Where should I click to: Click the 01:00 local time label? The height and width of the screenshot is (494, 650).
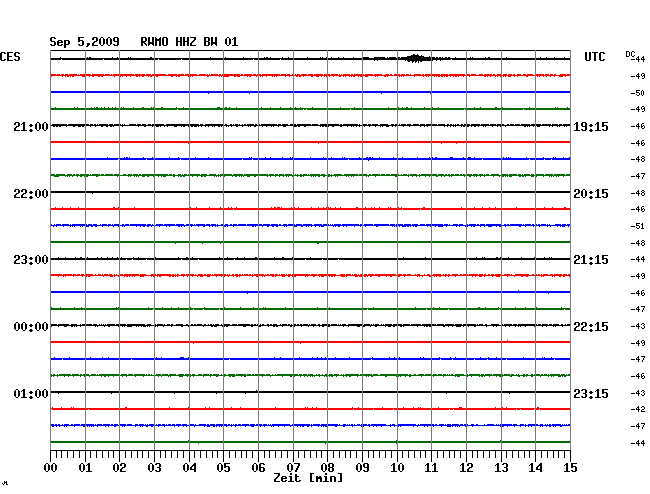(x=31, y=394)
